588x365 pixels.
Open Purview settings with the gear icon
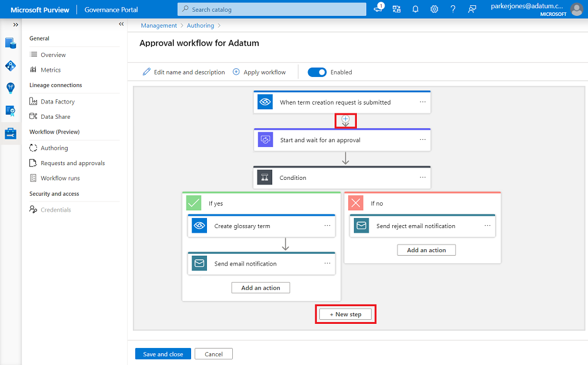click(x=434, y=9)
